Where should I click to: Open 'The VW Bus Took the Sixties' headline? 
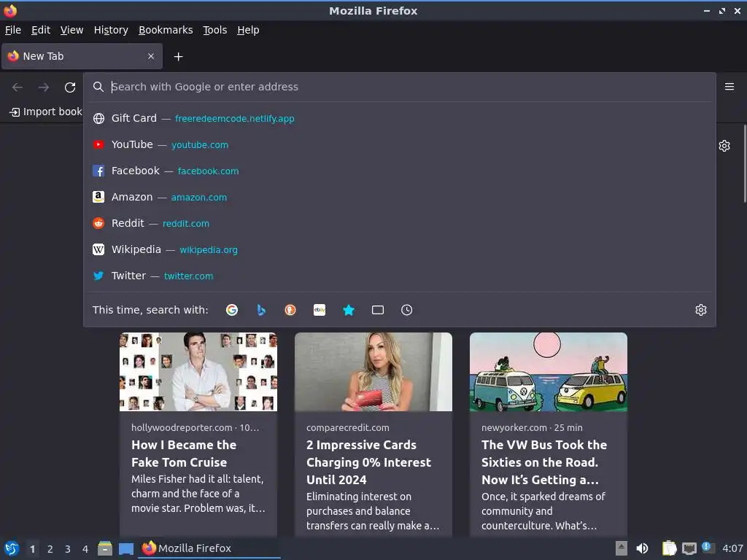[x=544, y=462]
